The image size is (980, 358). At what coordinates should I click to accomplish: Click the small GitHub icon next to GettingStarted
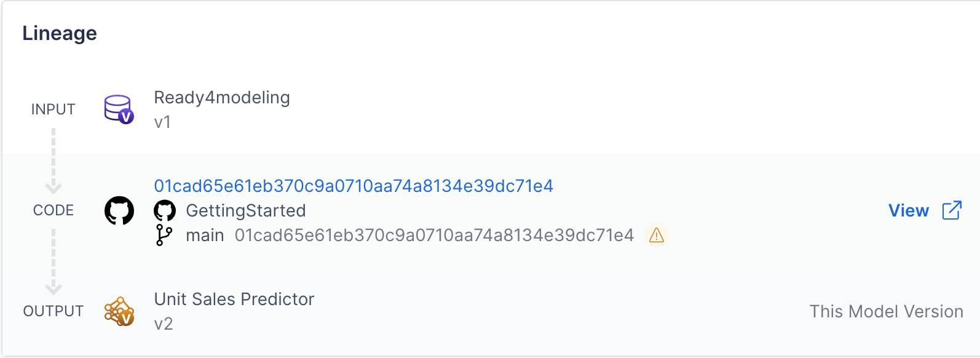tap(165, 210)
